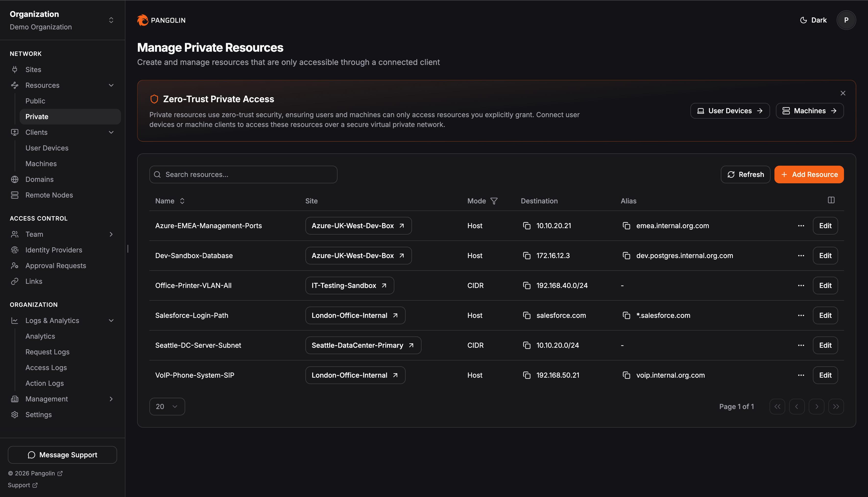Toggle Dark mode in the header
Image resolution: width=868 pixels, height=497 pixels.
click(813, 20)
